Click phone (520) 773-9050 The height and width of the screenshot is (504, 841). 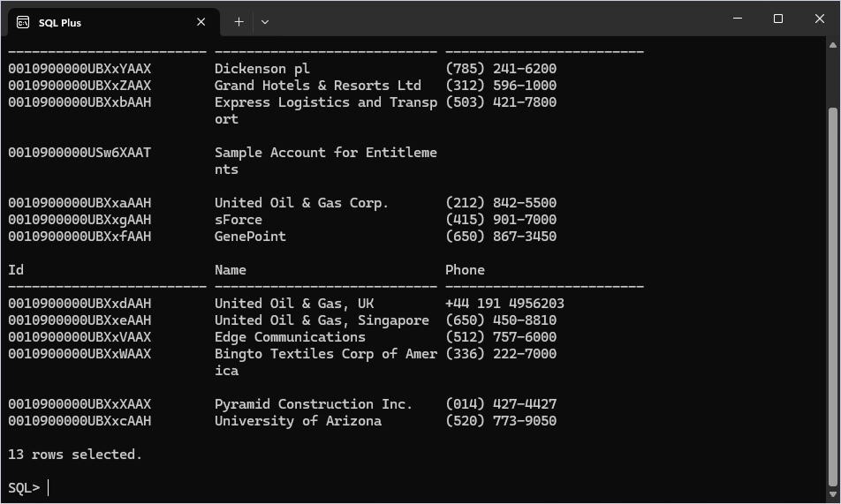501,420
